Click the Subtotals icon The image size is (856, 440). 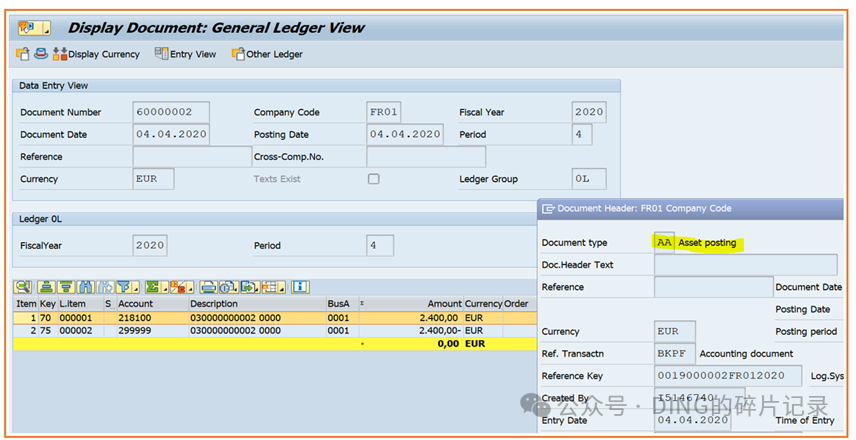tap(182, 287)
